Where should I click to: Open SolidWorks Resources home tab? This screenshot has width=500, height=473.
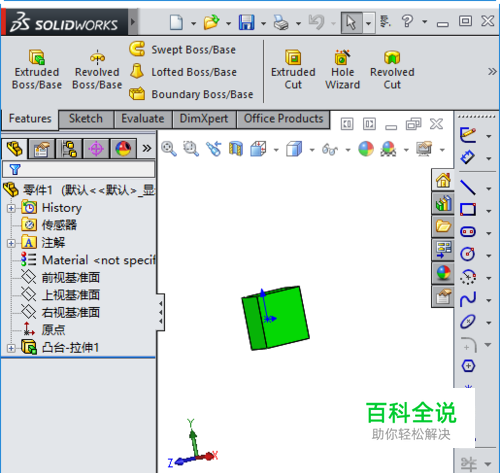coord(443,180)
